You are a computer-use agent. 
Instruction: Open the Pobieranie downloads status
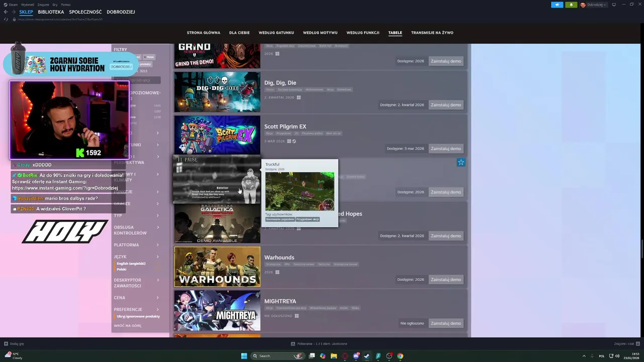(319, 344)
